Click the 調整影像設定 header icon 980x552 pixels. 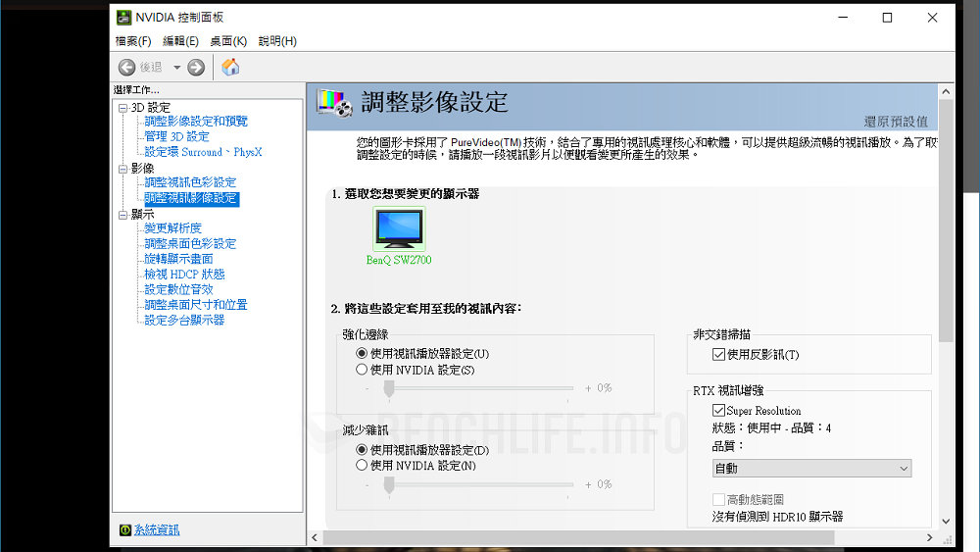coord(334,103)
